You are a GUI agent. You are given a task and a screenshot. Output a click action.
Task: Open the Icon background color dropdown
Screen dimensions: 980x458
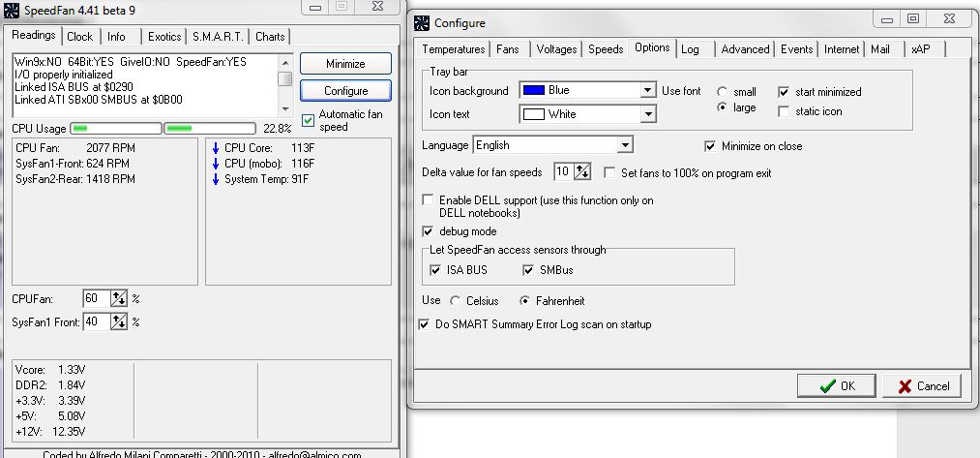[648, 91]
